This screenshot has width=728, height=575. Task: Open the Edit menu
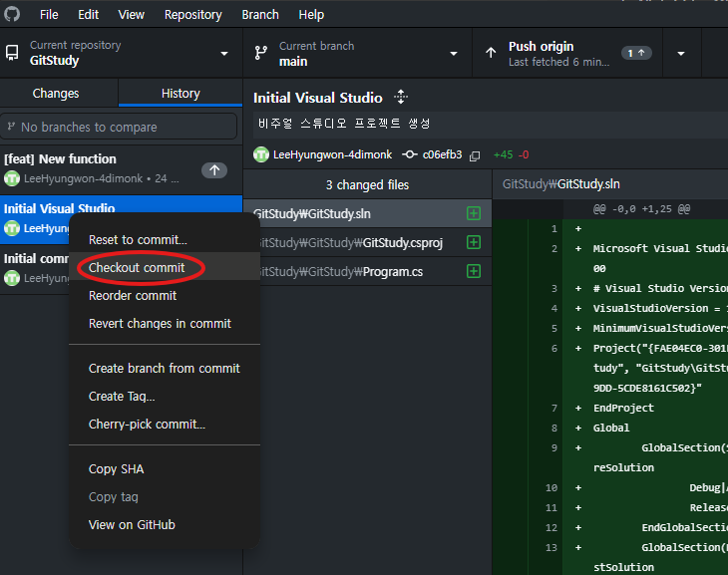pyautogui.click(x=88, y=15)
